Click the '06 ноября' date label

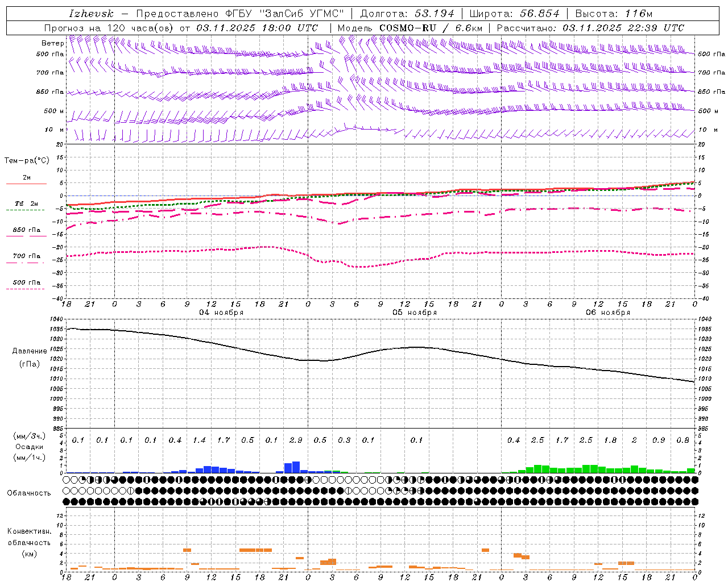608,313
